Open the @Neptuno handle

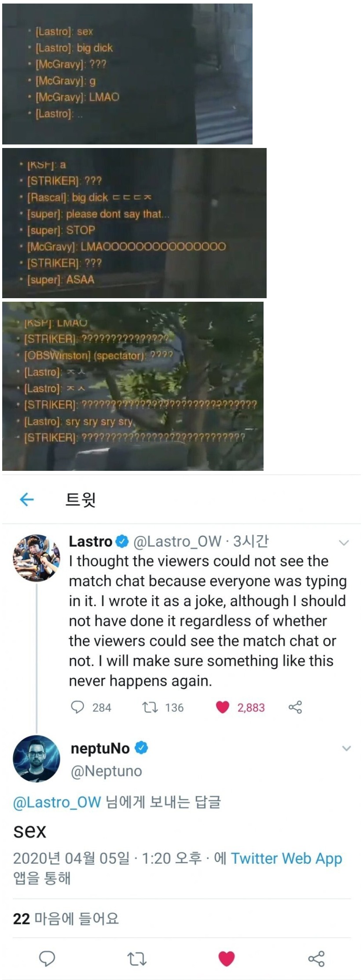click(x=106, y=771)
